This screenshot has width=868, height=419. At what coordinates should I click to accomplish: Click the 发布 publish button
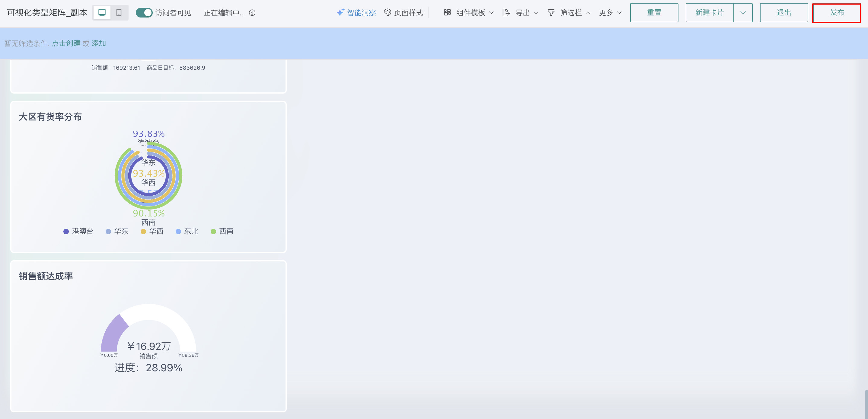pos(836,13)
